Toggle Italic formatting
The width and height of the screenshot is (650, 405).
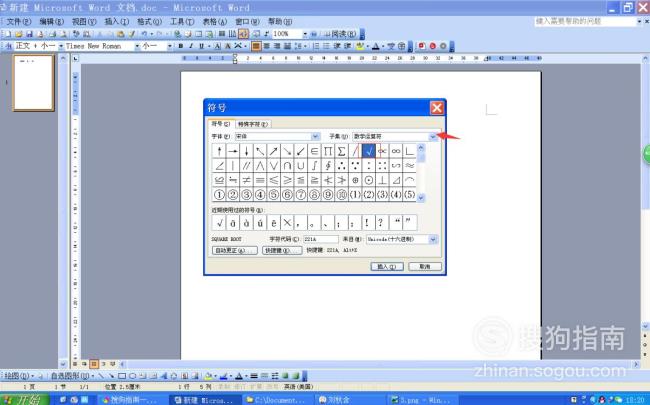[x=191, y=46]
